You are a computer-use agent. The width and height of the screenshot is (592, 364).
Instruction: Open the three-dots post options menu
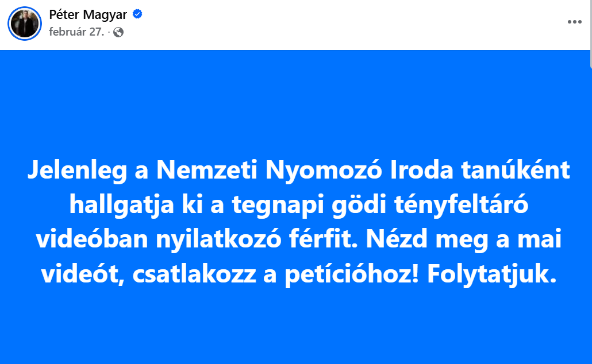click(574, 22)
